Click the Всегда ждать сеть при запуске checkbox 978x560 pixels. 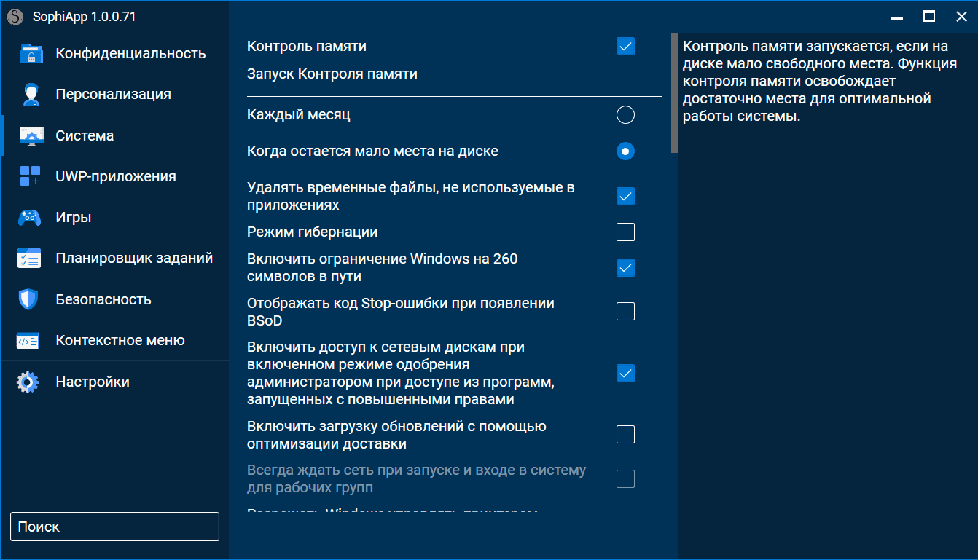[x=625, y=479]
